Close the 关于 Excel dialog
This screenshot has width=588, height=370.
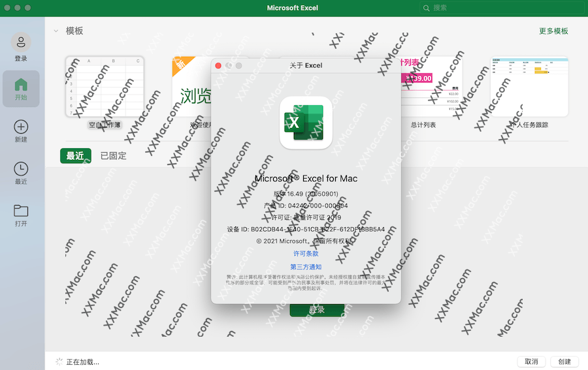pyautogui.click(x=218, y=66)
